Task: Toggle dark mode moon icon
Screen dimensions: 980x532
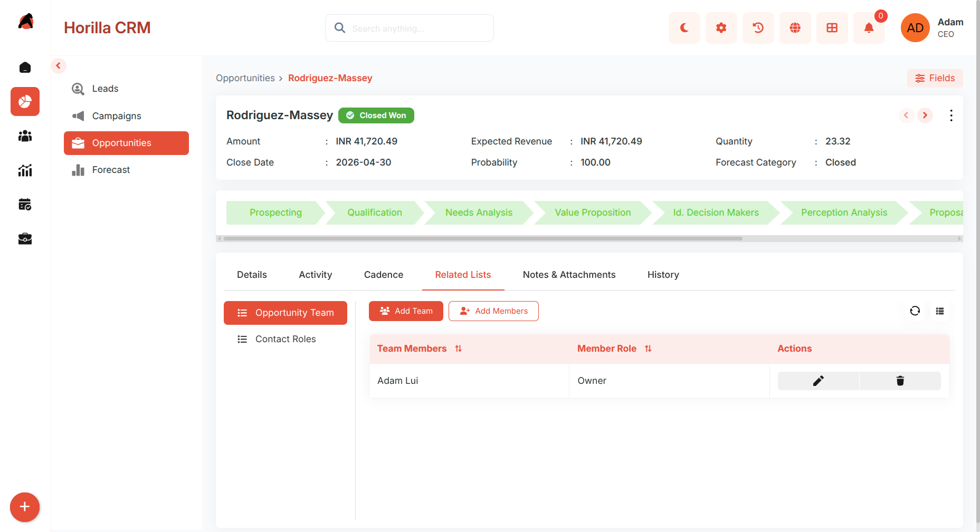Action: tap(684, 28)
